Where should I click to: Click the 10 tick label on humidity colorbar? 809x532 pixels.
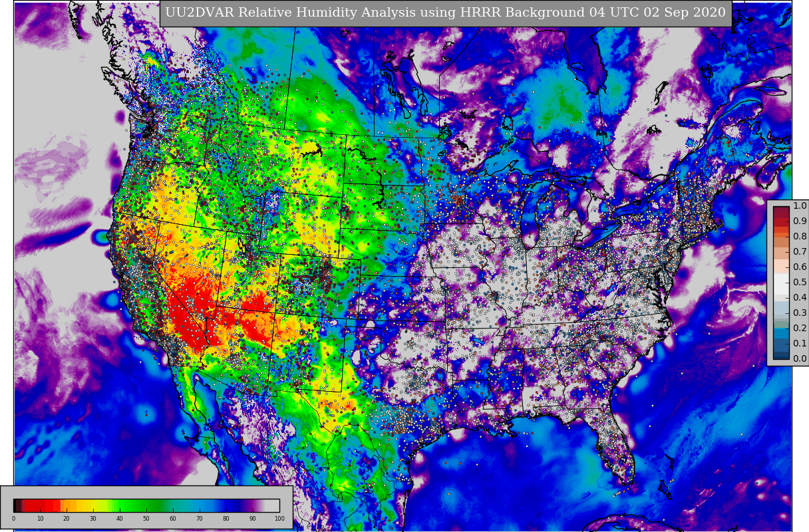point(40,519)
